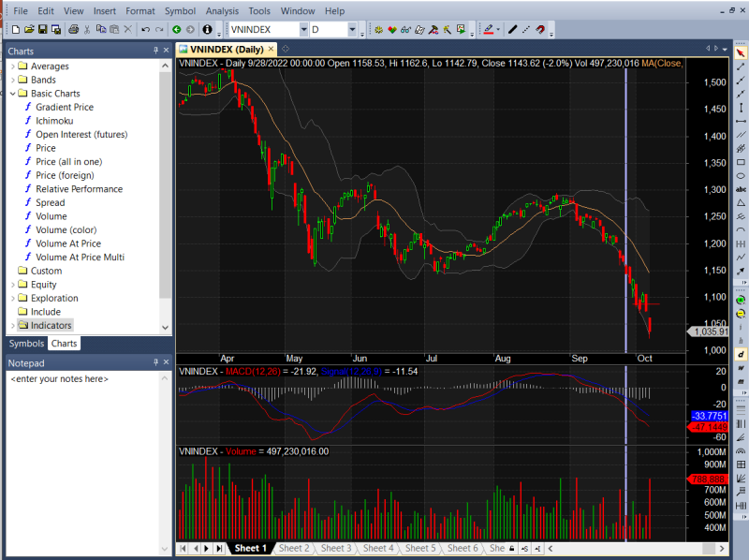Viewport: 749px width, 560px height.
Task: Open the Ichimoku chart formula
Action: [54, 121]
